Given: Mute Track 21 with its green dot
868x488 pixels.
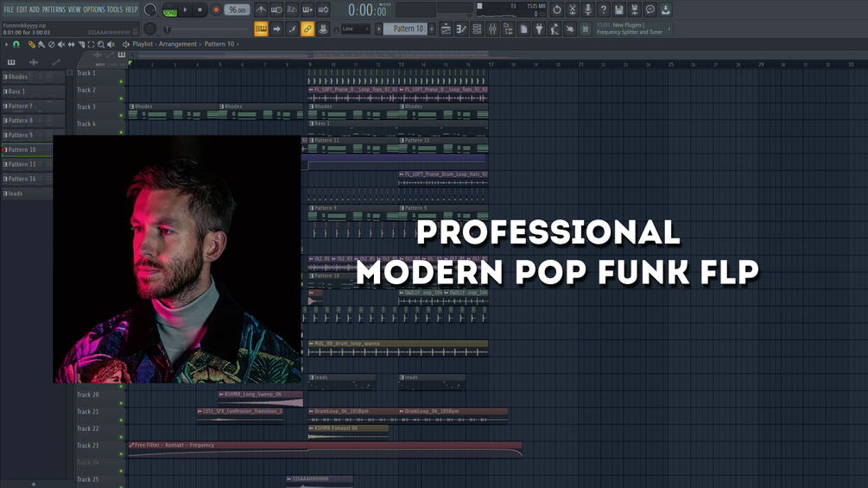Looking at the screenshot, I should (x=121, y=421).
